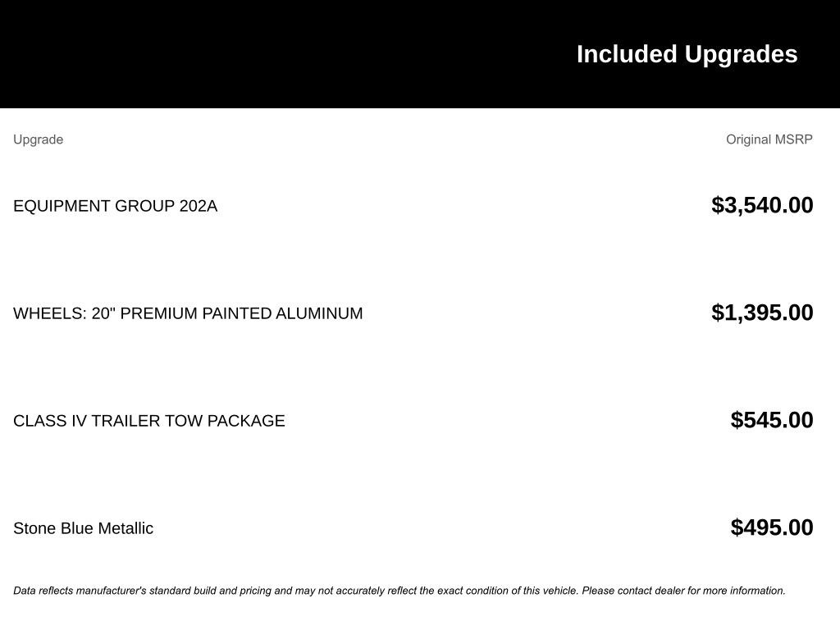The image size is (840, 630).
Task: Select the WHEELS: 20" PREMIUM PAINTED ALUMINUM row label
Action: [188, 313]
